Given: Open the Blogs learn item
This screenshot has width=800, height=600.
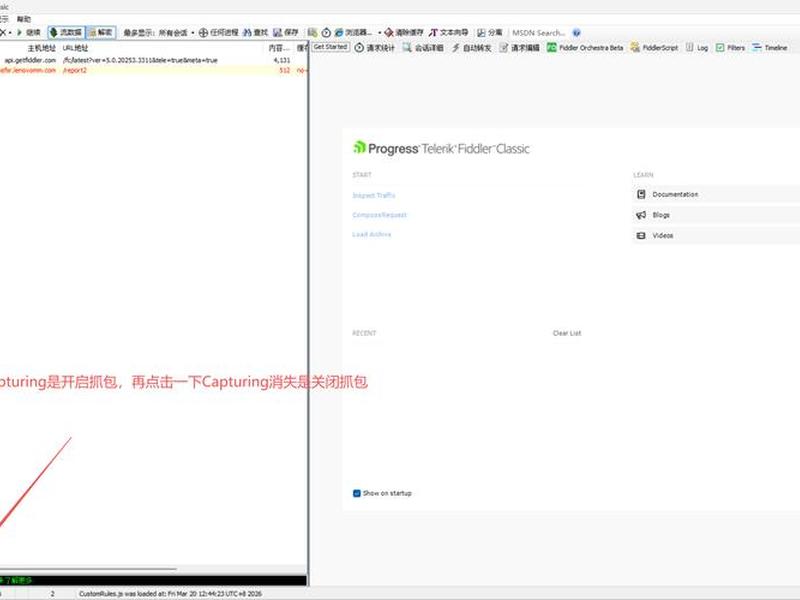Looking at the screenshot, I should (x=716, y=215).
